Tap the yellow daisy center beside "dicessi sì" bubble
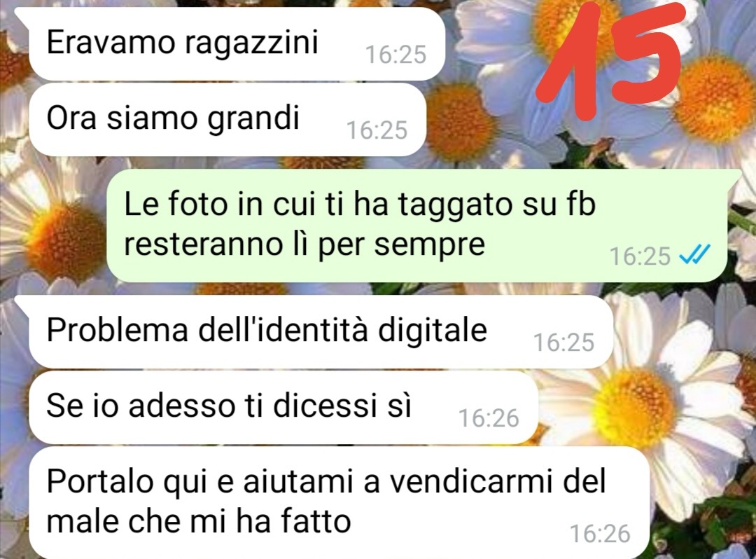This screenshot has height=559, width=756. tap(636, 403)
